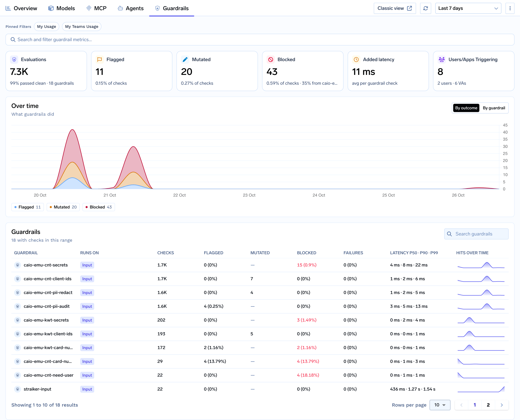Click sparkline for caio-emu-cnt-need-user row
The width and height of the screenshot is (520, 420).
[x=481, y=375]
